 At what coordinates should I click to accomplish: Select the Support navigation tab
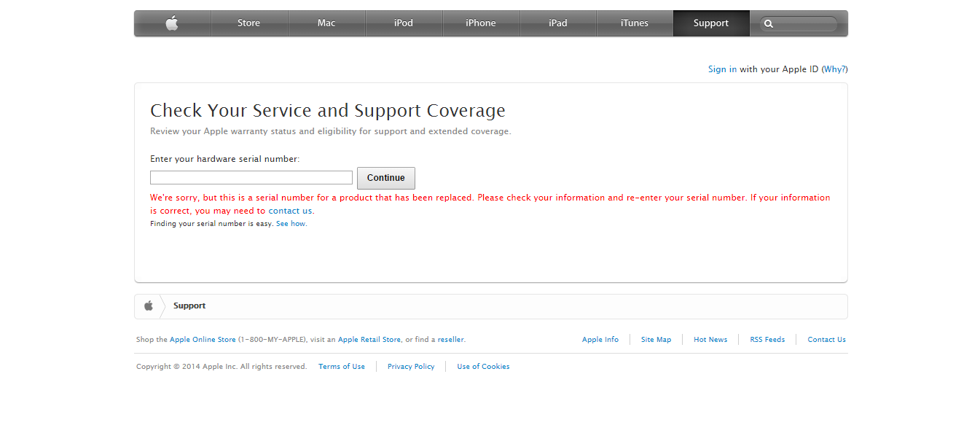point(711,23)
